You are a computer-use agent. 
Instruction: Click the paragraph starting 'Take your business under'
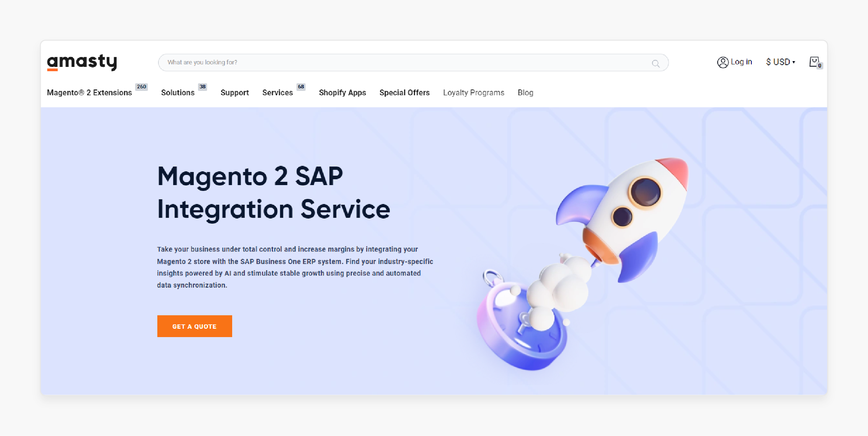click(295, 267)
